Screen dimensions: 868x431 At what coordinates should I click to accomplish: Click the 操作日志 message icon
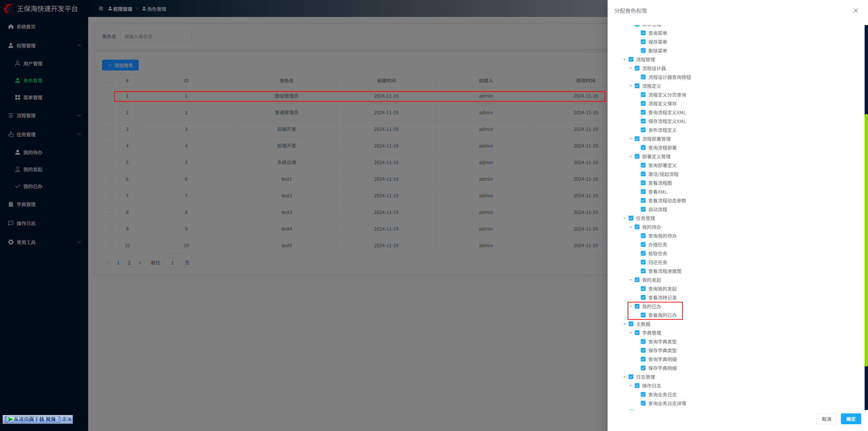tap(11, 223)
